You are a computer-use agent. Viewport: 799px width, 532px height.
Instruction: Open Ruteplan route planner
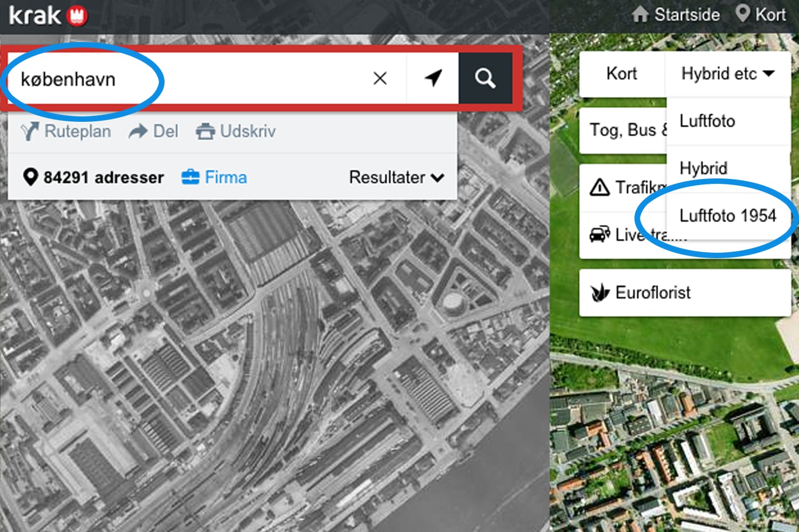[x=66, y=131]
